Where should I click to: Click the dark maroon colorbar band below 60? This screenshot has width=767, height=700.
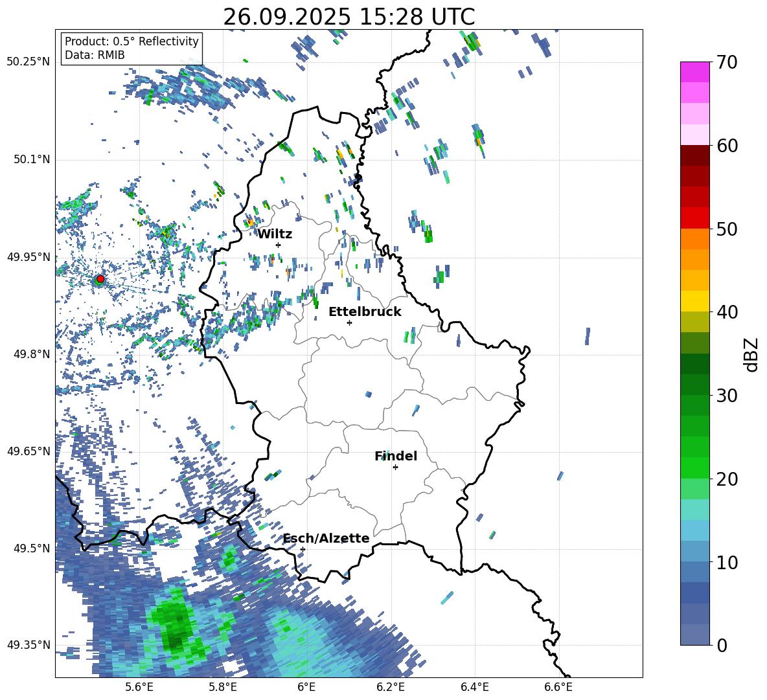694,155
